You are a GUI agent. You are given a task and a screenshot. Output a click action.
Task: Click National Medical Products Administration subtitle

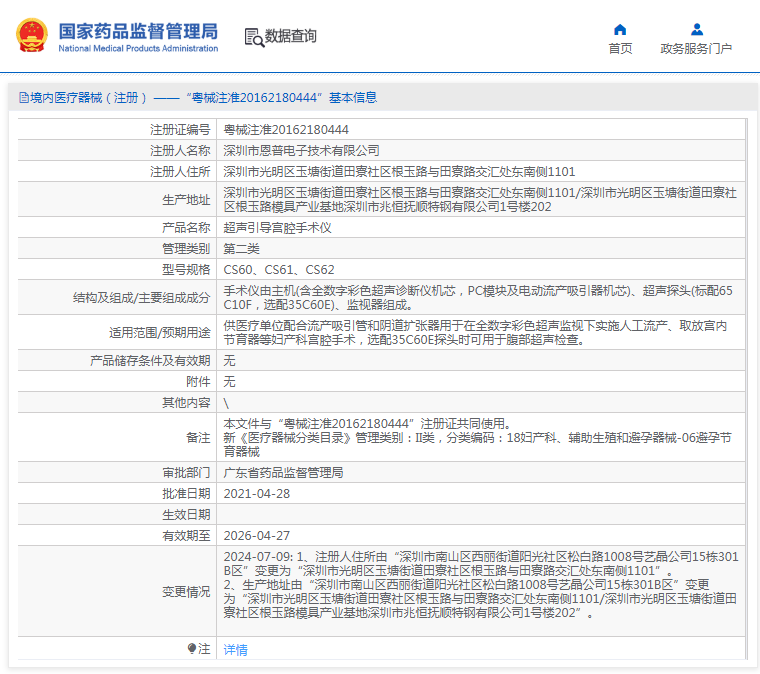(x=138, y=48)
